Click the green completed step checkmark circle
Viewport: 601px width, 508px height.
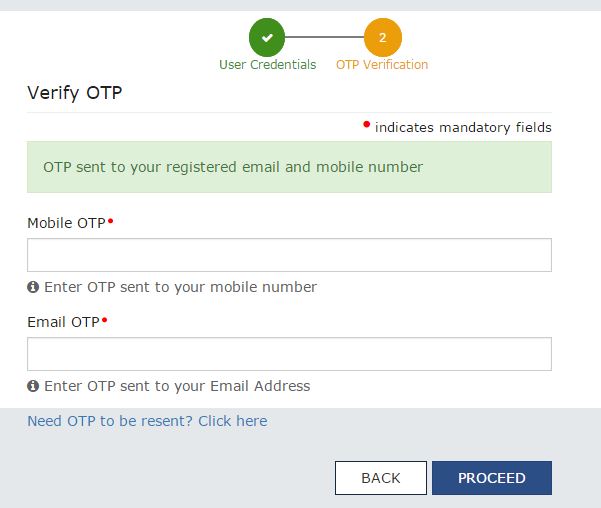[x=267, y=38]
